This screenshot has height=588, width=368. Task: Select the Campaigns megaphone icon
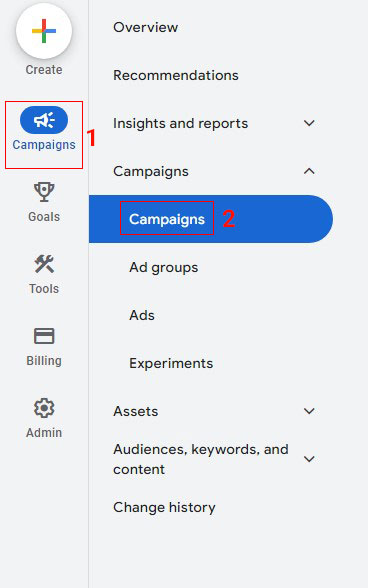44,120
